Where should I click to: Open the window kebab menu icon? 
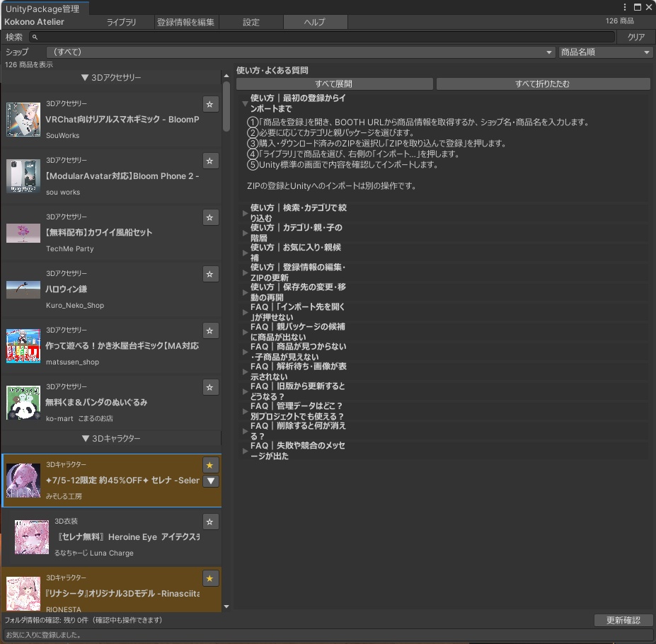(x=625, y=7)
